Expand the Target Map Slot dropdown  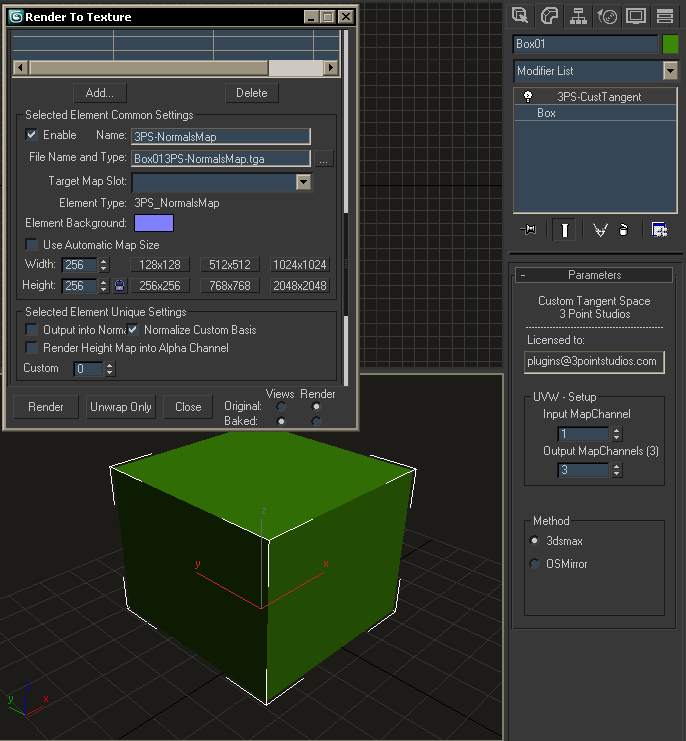[x=303, y=182]
